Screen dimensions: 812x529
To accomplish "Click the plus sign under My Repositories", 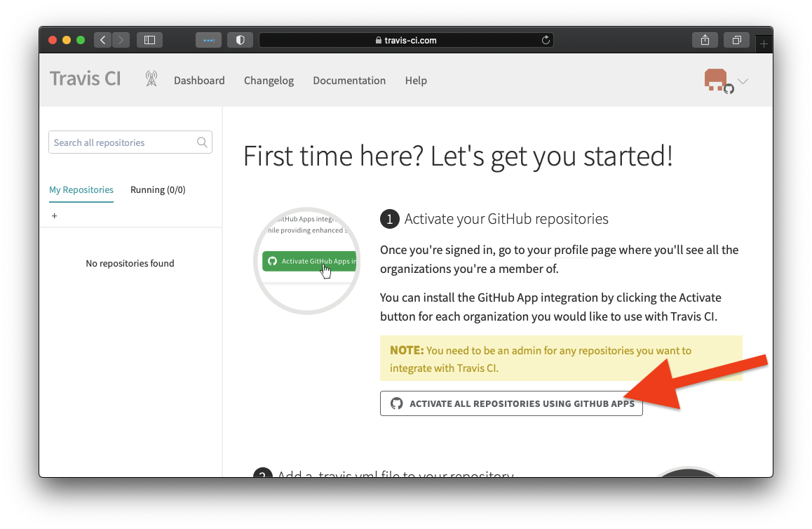I will click(x=55, y=215).
